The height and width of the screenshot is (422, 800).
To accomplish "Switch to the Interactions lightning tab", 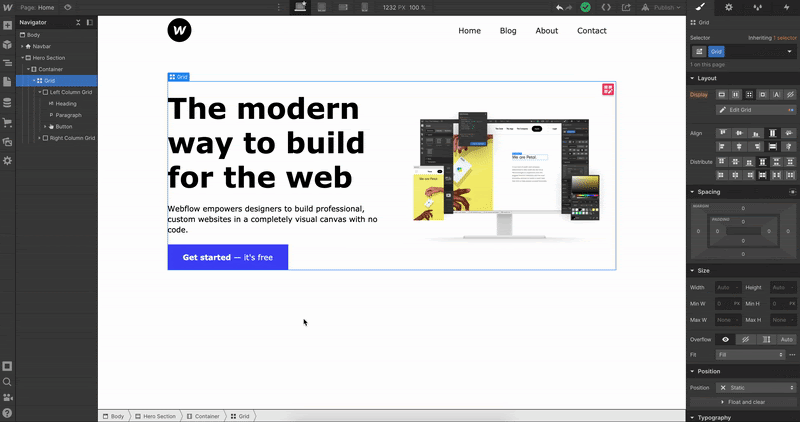I will pyautogui.click(x=786, y=7).
